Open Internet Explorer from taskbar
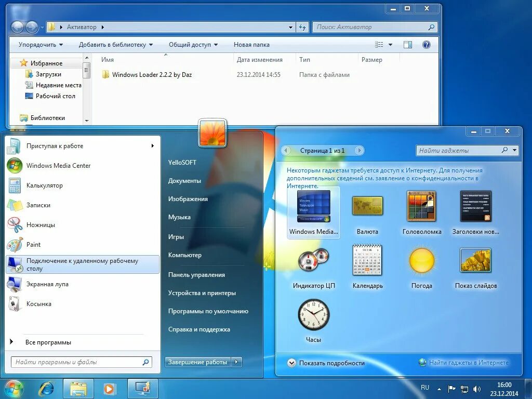Screen dimensions: 532x399 (x=46, y=389)
